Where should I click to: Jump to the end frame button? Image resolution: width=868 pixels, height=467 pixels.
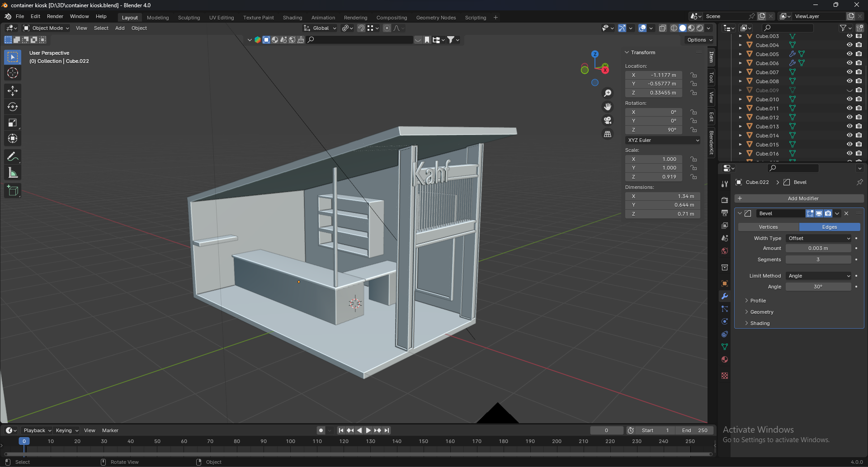387,430
